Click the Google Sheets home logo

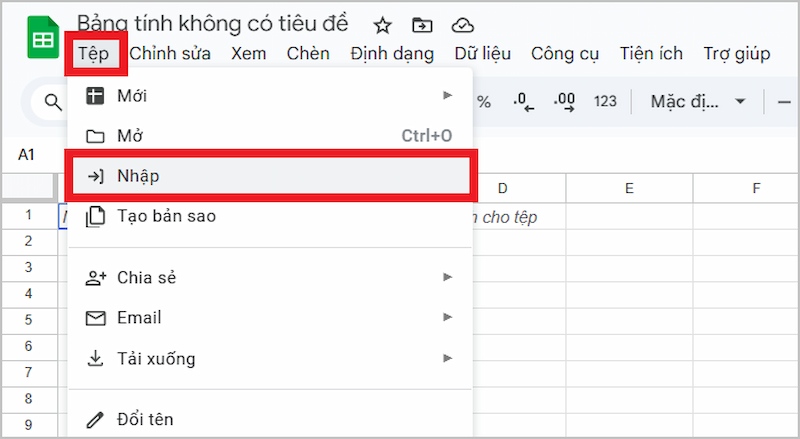43,38
